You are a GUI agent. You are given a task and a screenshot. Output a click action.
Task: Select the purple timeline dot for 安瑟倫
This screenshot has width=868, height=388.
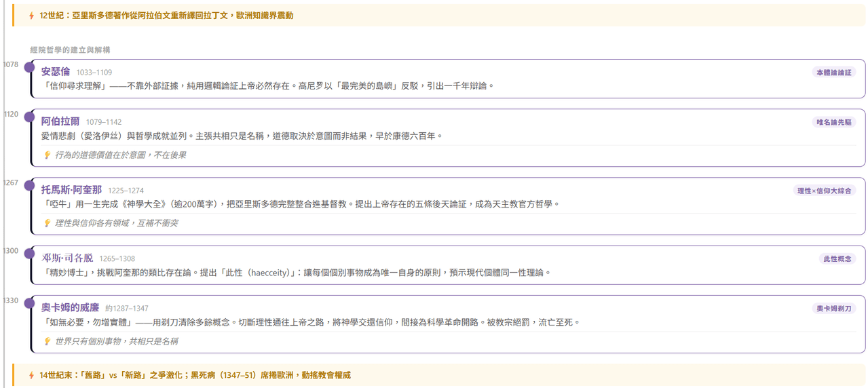point(29,67)
